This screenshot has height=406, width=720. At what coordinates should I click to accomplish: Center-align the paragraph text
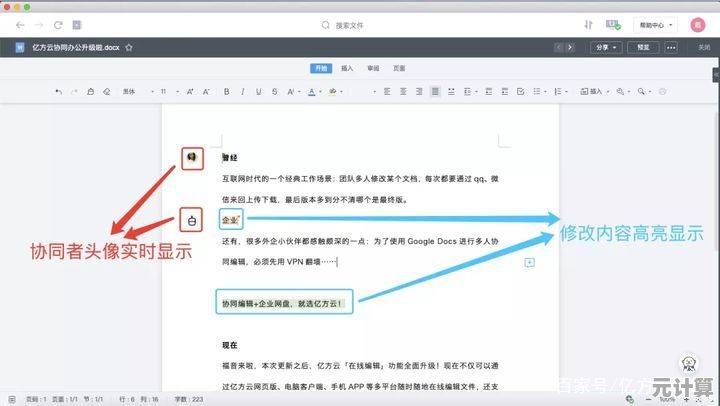click(x=403, y=92)
